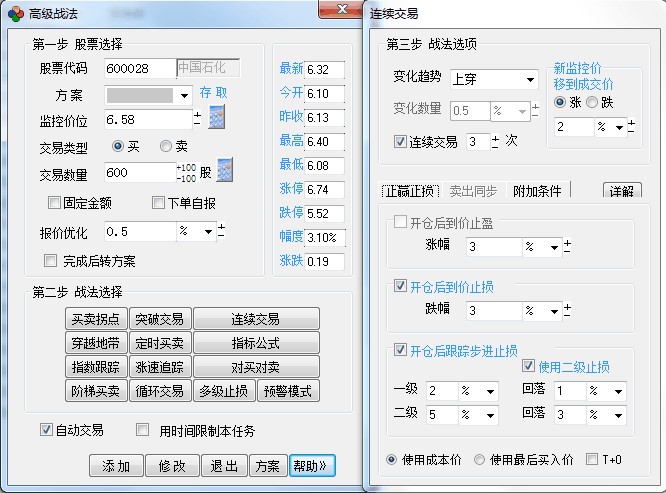Click the 监控价位 plus/minus stepper
The image size is (666, 493).
coord(197,119)
